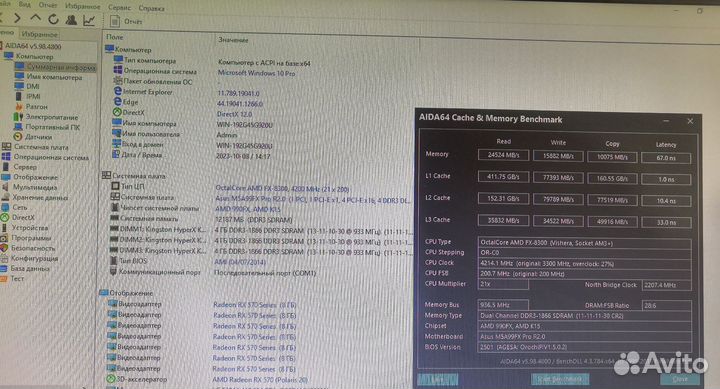
Task: Open the Избранное menu in menu bar
Action: (x=83, y=6)
